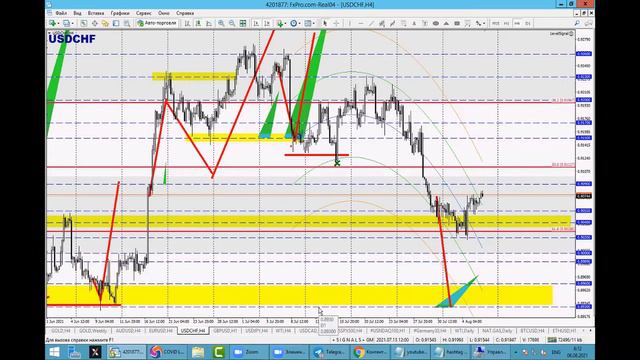Open the Графики menu
This screenshot has height=360, width=640.
120,13
